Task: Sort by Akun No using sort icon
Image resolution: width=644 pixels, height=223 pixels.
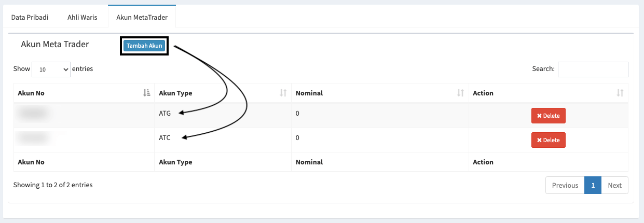Action: coord(146,93)
